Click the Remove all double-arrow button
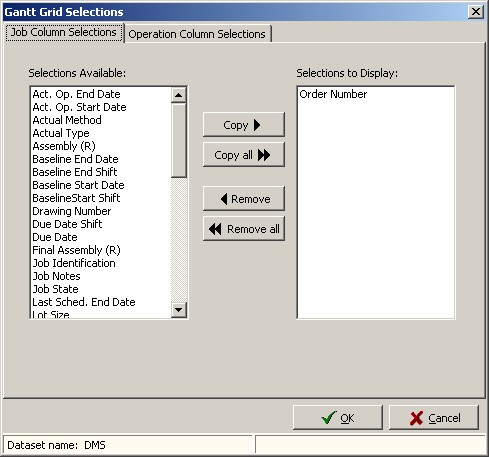Screen dimensions: 489x457 pos(244,229)
